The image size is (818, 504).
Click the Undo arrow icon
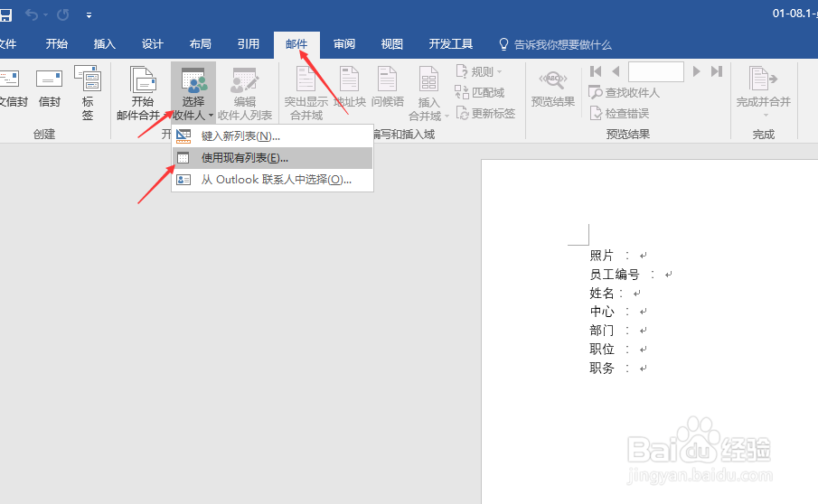click(32, 15)
